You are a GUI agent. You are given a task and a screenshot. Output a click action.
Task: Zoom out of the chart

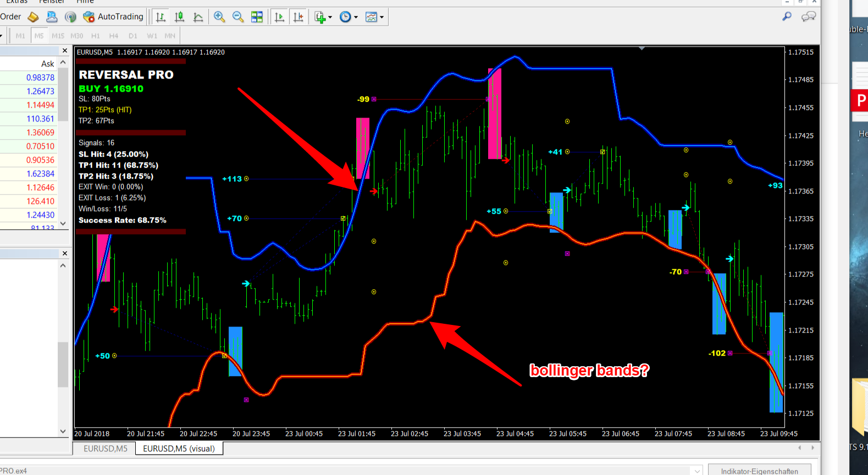[x=238, y=17]
